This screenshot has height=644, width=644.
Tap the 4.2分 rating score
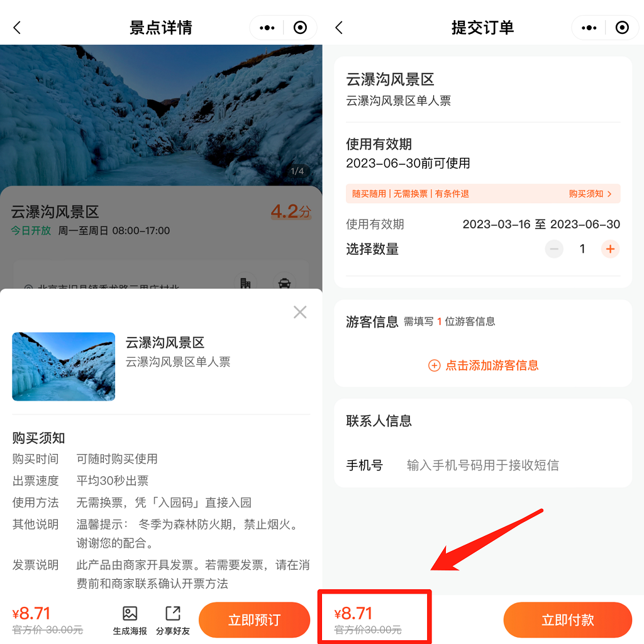click(x=291, y=211)
